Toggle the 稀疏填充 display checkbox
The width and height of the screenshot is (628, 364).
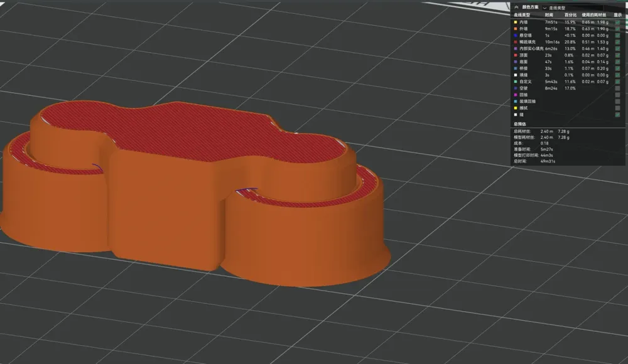coord(617,42)
